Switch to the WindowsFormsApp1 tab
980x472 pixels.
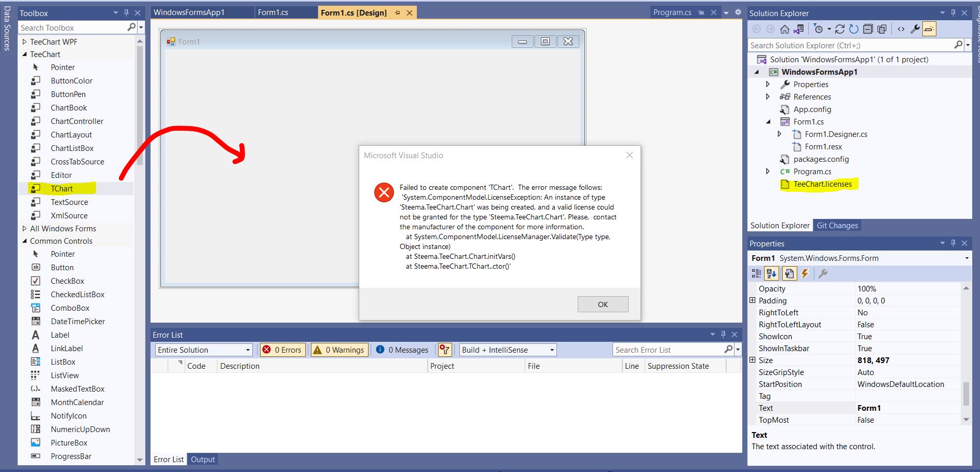189,12
